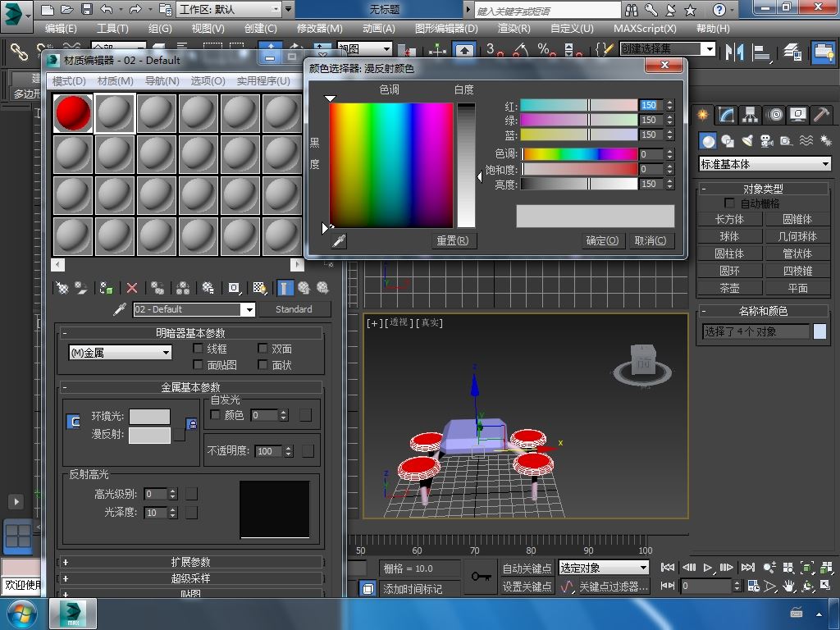The height and width of the screenshot is (630, 840).
Task: Toggle show shaded material in viewport icon
Action: coord(259,288)
